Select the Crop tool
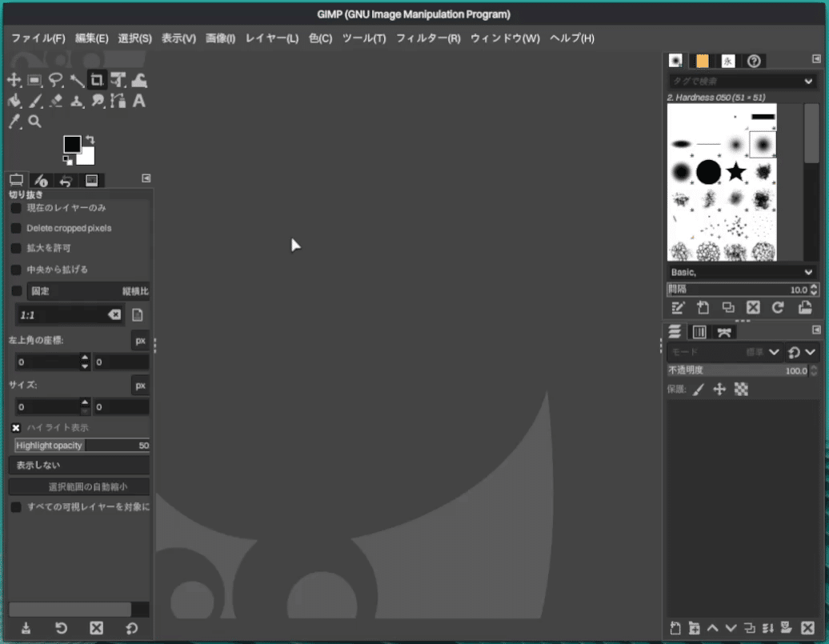The width and height of the screenshot is (829, 644). [x=98, y=80]
